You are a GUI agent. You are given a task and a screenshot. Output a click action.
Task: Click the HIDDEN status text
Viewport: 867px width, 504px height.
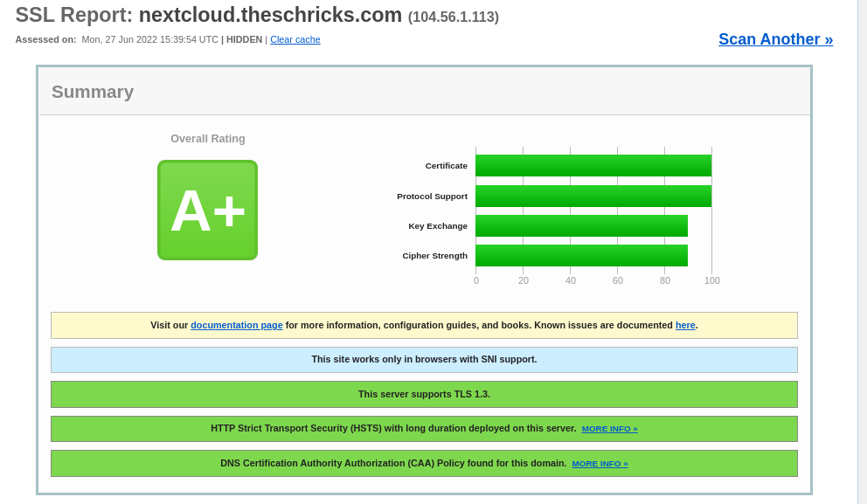[244, 39]
